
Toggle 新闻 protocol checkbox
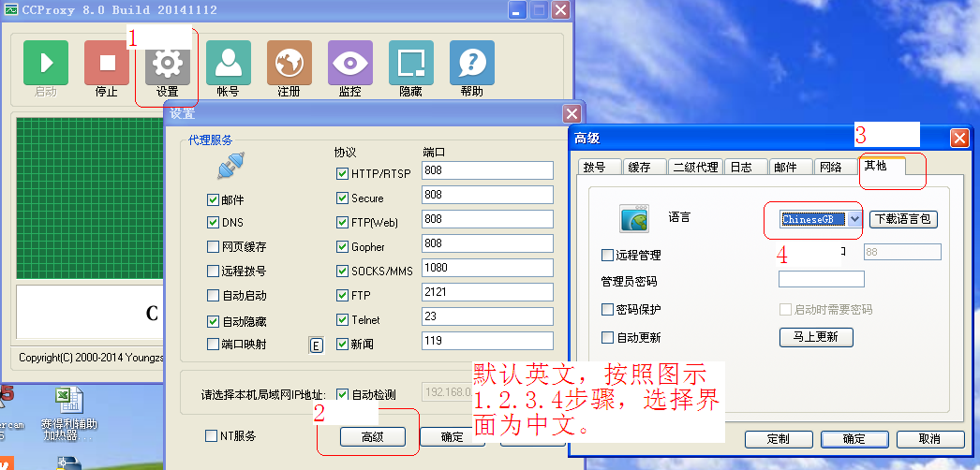(x=342, y=344)
